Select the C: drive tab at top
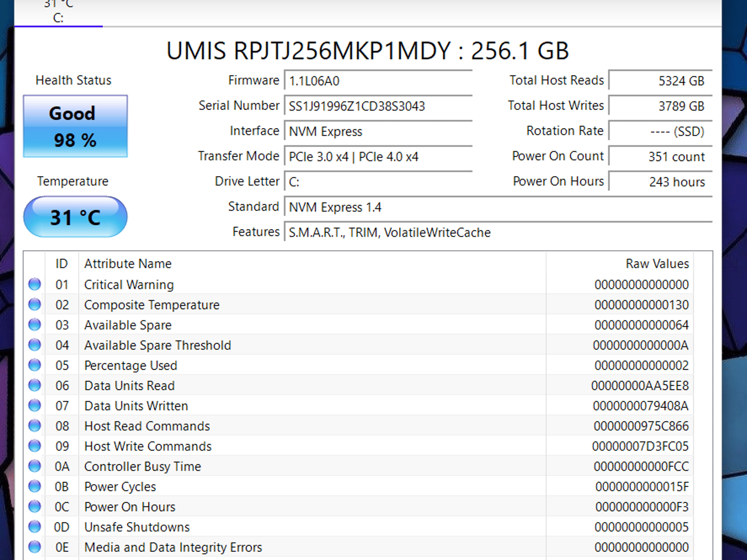 coord(58,13)
